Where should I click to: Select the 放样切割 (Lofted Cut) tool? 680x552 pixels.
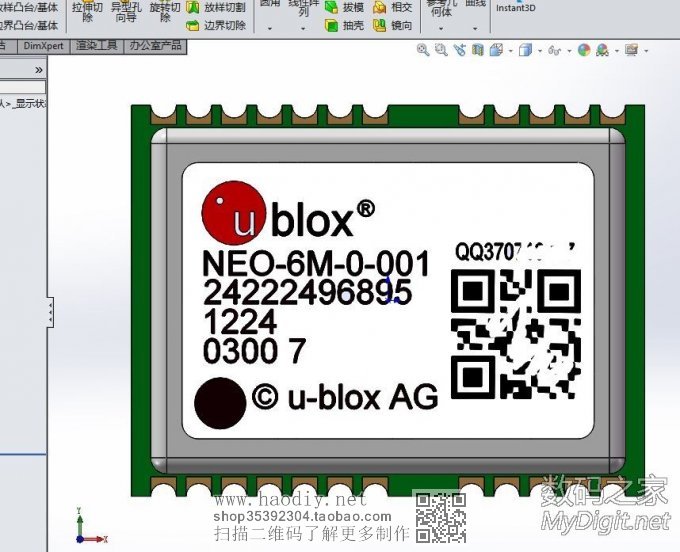pos(224,7)
